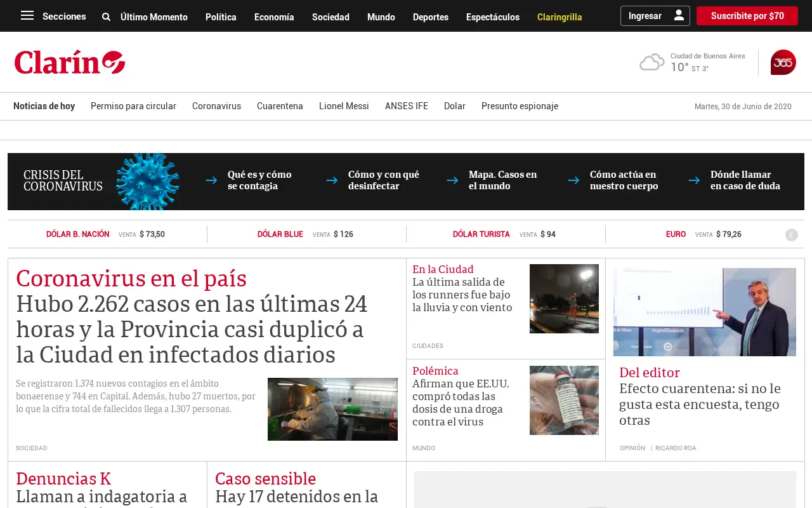Open Último Momento news
Screen dimensions: 812x508
154,17
